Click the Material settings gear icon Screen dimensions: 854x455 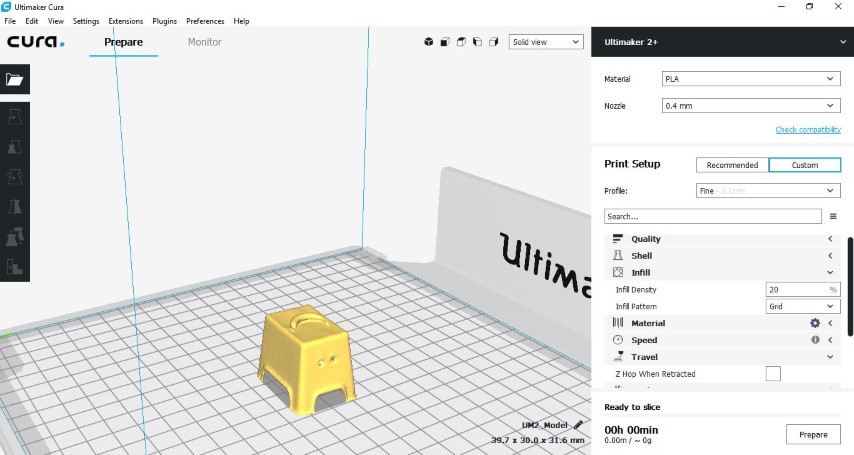tap(815, 323)
